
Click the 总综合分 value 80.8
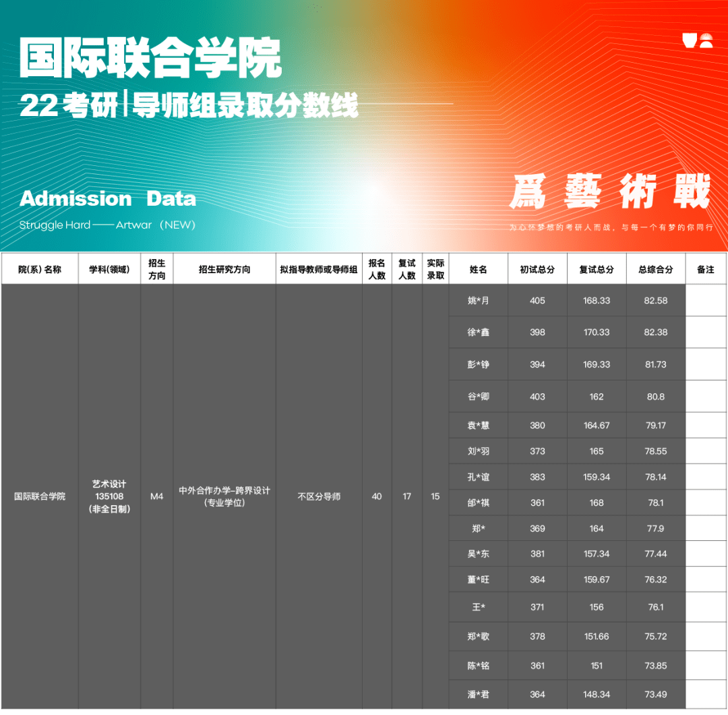[656, 397]
